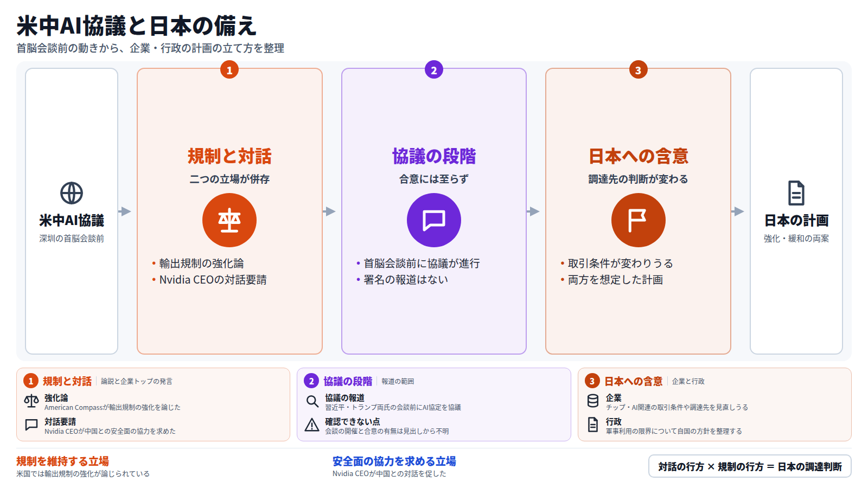The height and width of the screenshot is (488, 868).
Task: Click the subtitle 二つの立場が併存
Action: click(229, 179)
